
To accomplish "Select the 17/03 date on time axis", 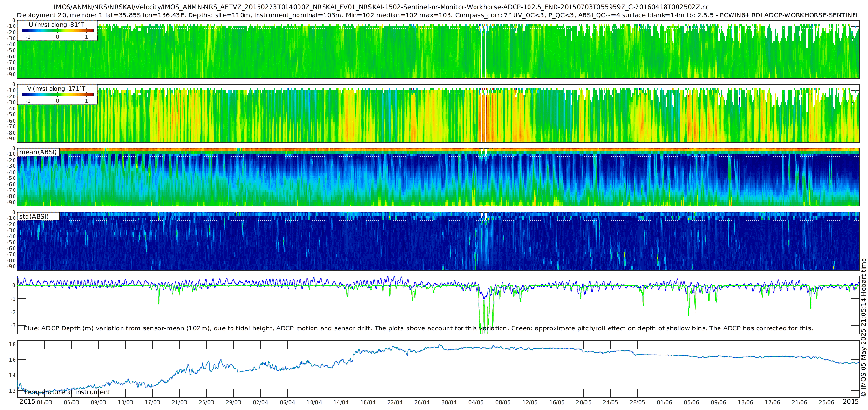I will click(x=152, y=402).
